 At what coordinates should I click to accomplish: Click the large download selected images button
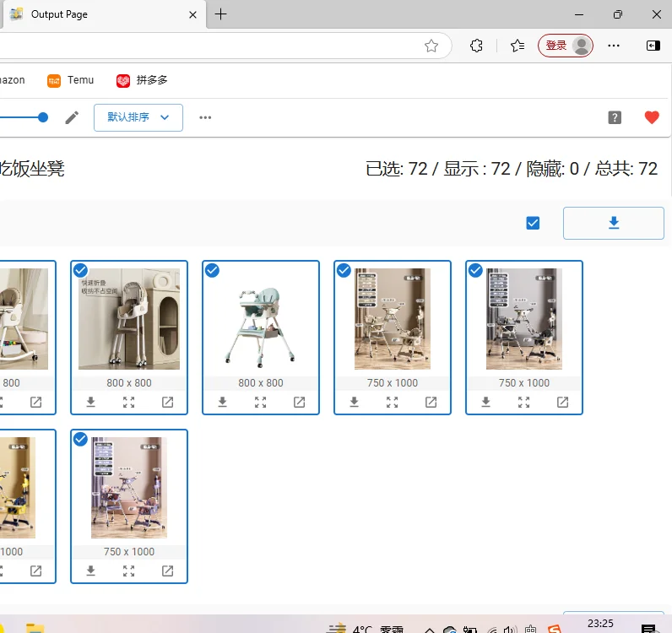pyautogui.click(x=613, y=223)
